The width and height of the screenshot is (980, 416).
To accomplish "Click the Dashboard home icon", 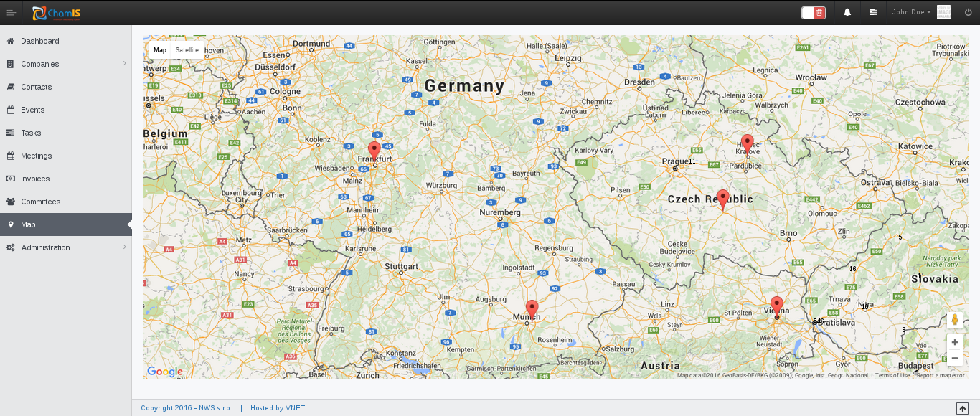I will 10,41.
